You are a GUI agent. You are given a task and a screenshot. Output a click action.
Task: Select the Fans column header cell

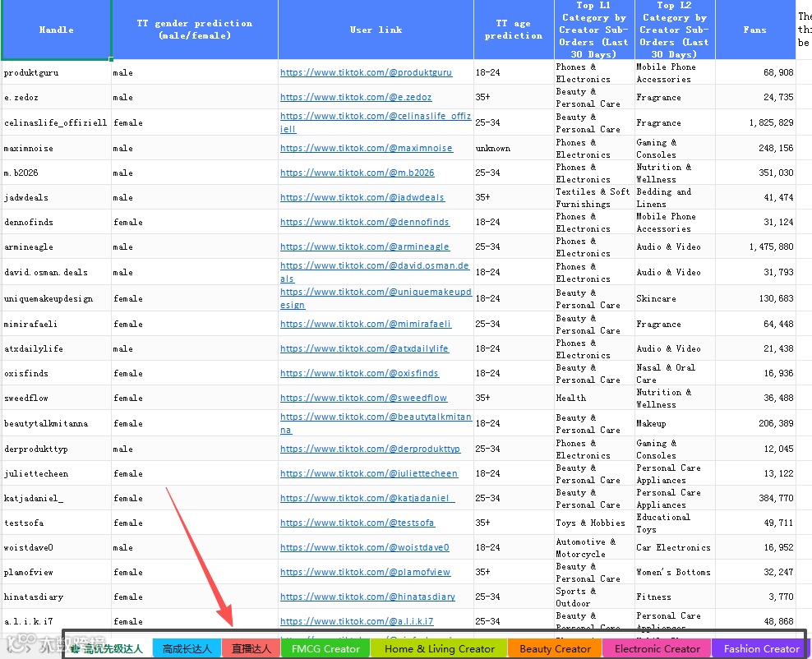point(755,30)
